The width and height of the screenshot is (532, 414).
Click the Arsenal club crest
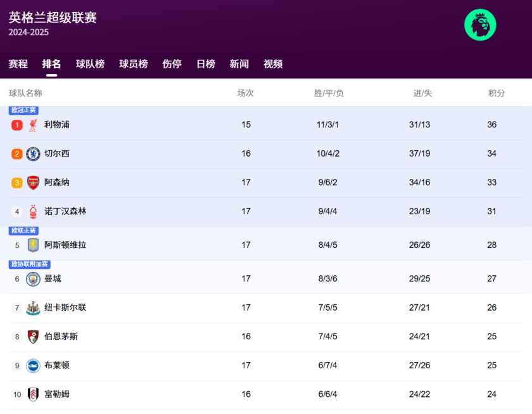[x=32, y=182]
